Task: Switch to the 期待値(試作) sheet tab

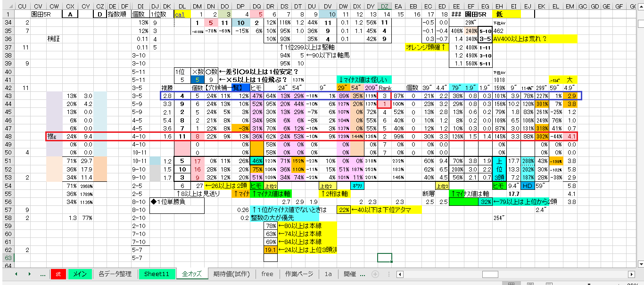Action: tap(231, 274)
